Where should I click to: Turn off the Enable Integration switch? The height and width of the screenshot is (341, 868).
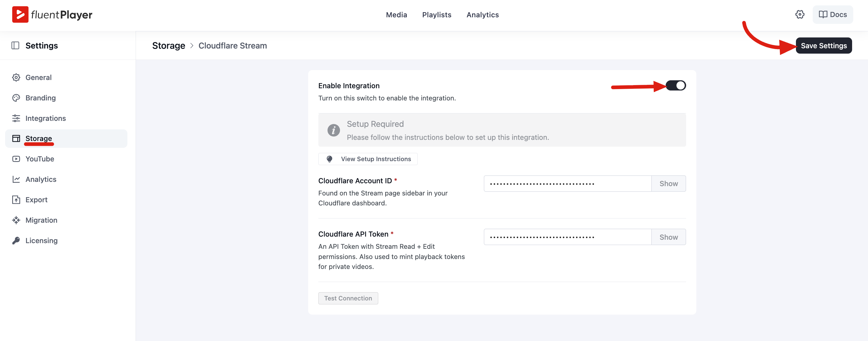point(675,86)
